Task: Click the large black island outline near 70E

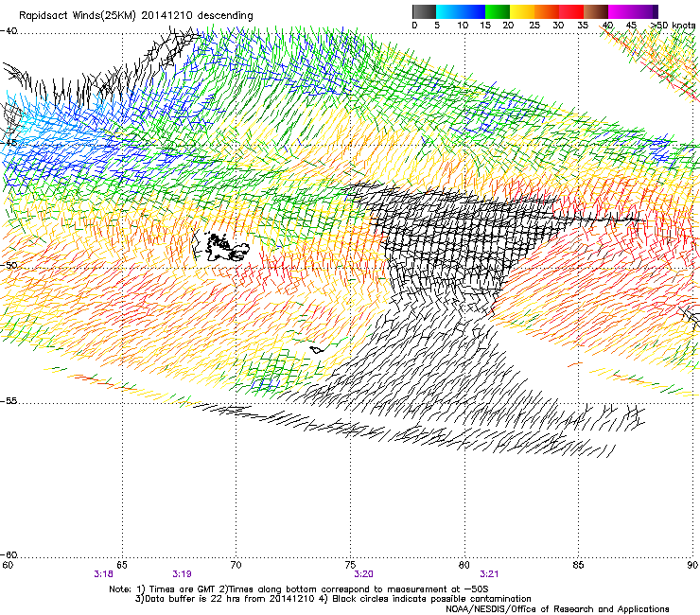Action: pos(227,247)
